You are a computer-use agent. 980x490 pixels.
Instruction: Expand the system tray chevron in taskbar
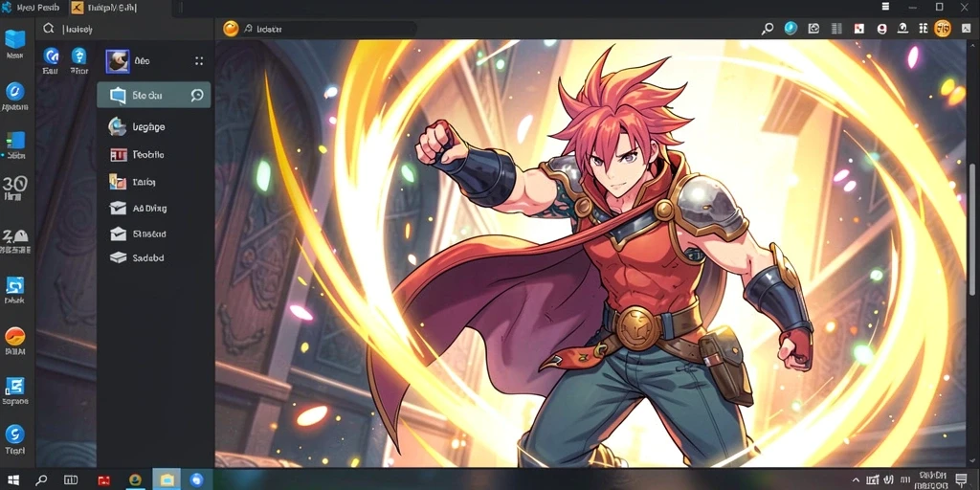(x=856, y=479)
